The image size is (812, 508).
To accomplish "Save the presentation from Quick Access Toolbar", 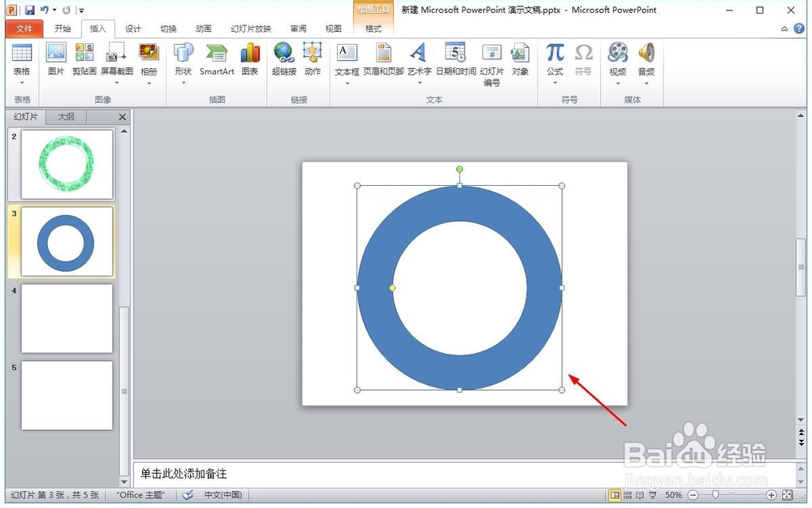I will click(31, 9).
